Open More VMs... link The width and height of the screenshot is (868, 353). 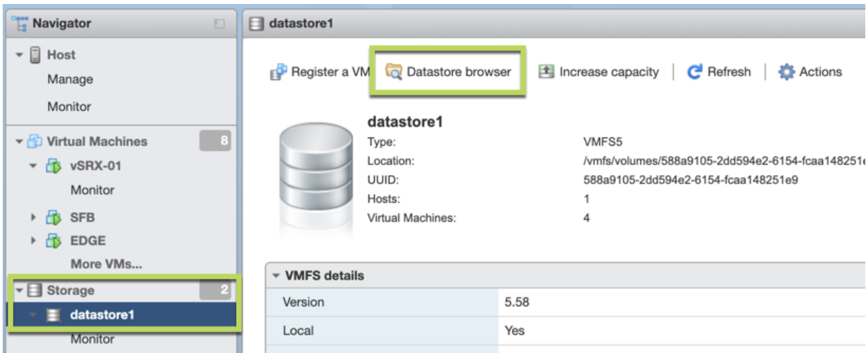[x=106, y=263]
